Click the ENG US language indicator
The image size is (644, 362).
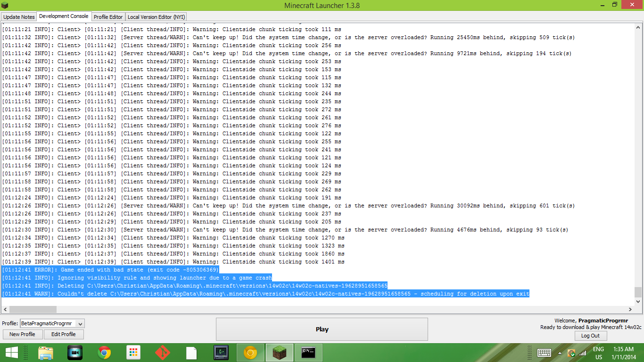pos(599,353)
